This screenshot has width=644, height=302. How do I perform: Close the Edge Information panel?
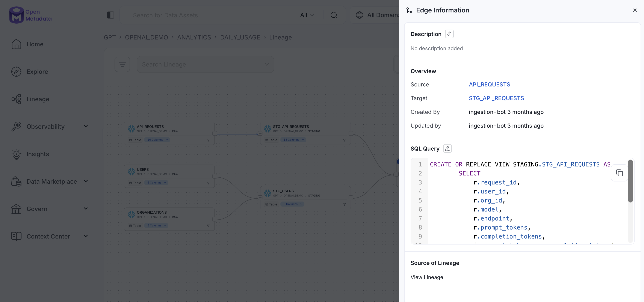tap(635, 10)
